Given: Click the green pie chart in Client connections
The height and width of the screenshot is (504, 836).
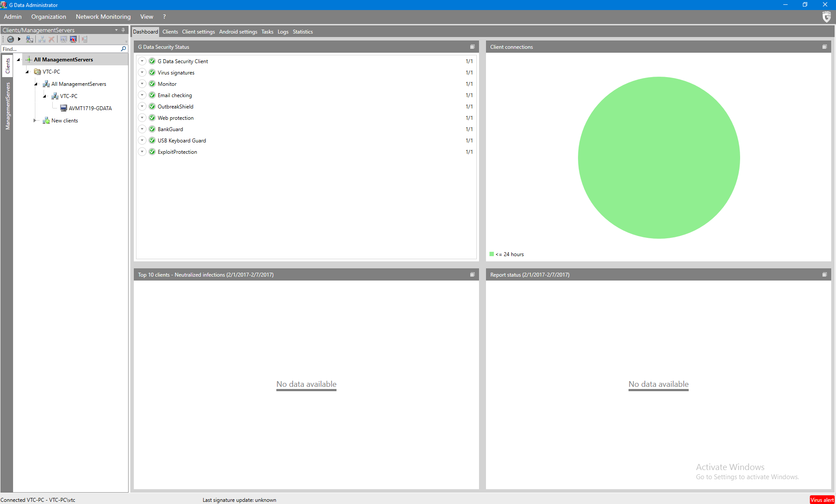Looking at the screenshot, I should tap(658, 158).
